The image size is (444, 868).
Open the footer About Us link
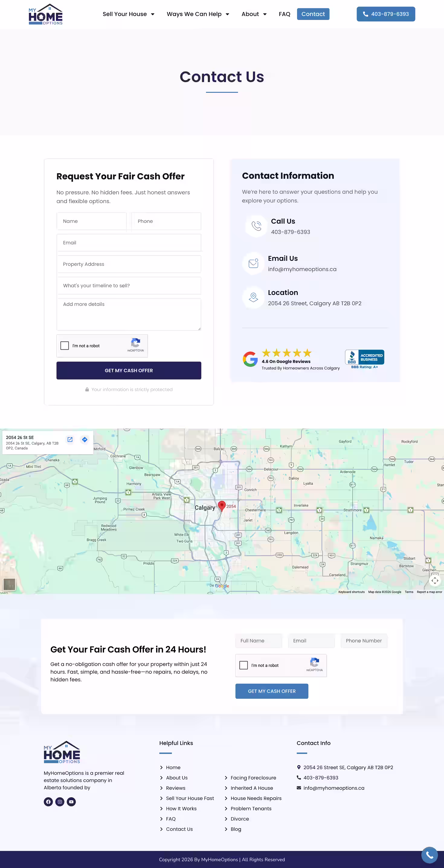[x=177, y=778]
